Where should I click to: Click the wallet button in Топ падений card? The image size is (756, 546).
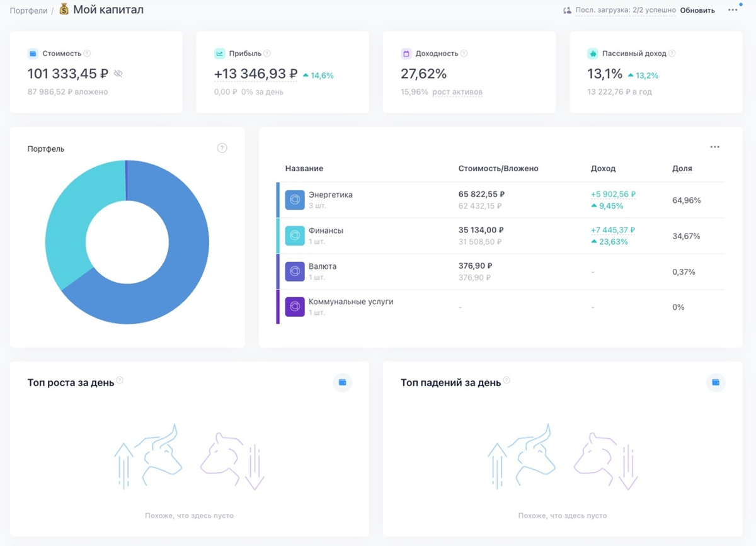point(716,382)
